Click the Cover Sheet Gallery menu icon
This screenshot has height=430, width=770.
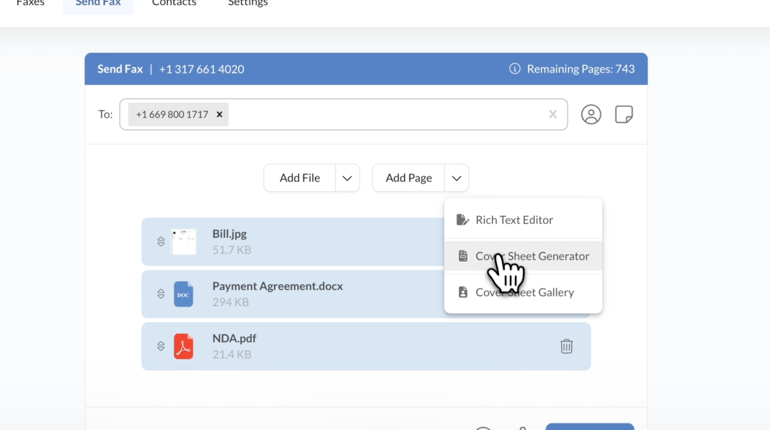[x=463, y=292]
